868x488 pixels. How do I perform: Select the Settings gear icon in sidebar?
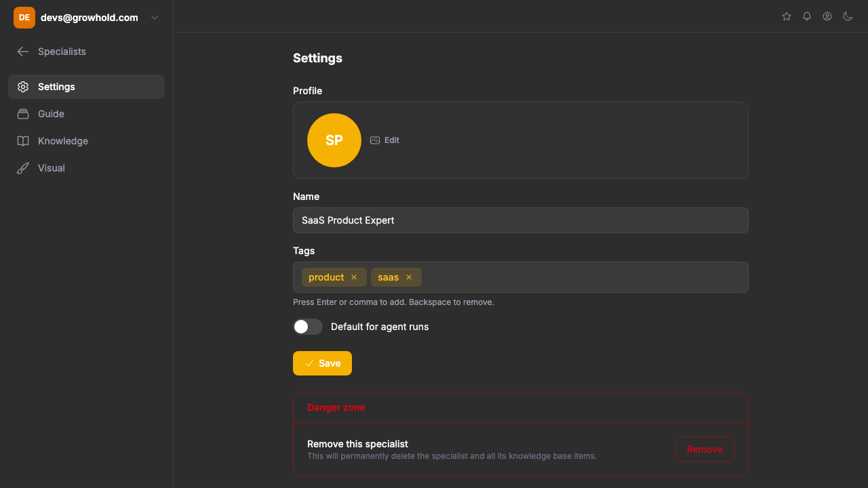point(23,87)
